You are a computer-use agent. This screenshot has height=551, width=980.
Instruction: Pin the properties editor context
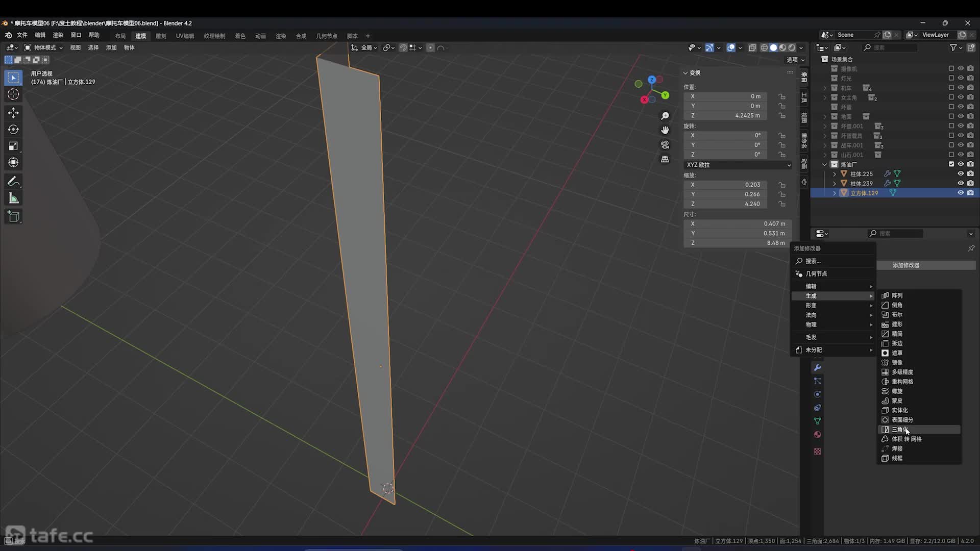(971, 248)
